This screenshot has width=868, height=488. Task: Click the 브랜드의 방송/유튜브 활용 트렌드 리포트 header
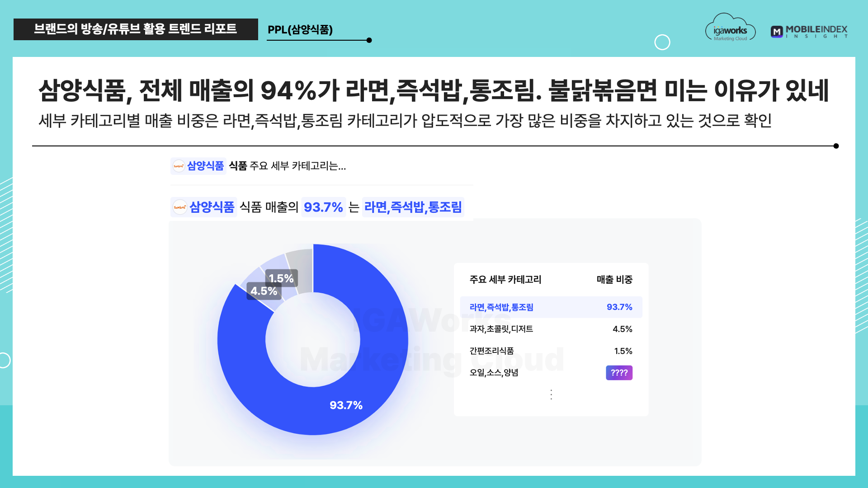pyautogui.click(x=136, y=29)
